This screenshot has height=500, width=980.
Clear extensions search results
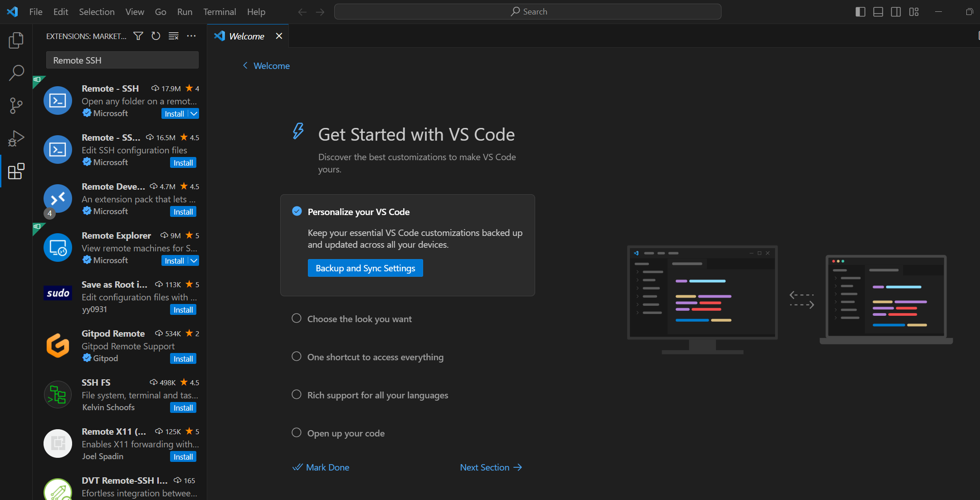[x=174, y=36]
